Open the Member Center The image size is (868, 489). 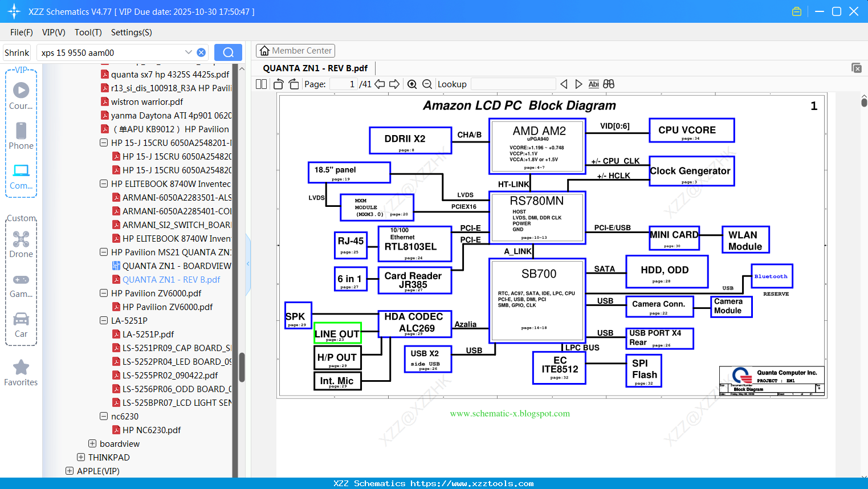[x=295, y=51]
